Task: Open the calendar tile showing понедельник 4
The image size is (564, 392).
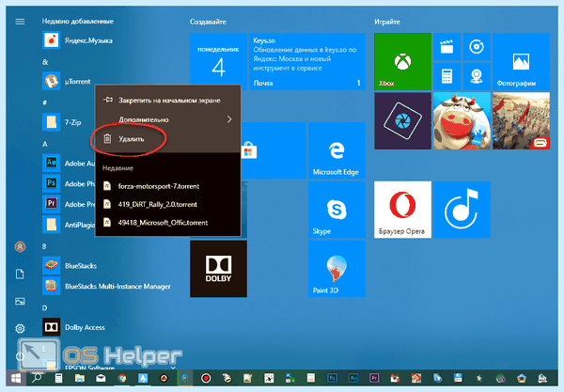Action: coord(218,61)
